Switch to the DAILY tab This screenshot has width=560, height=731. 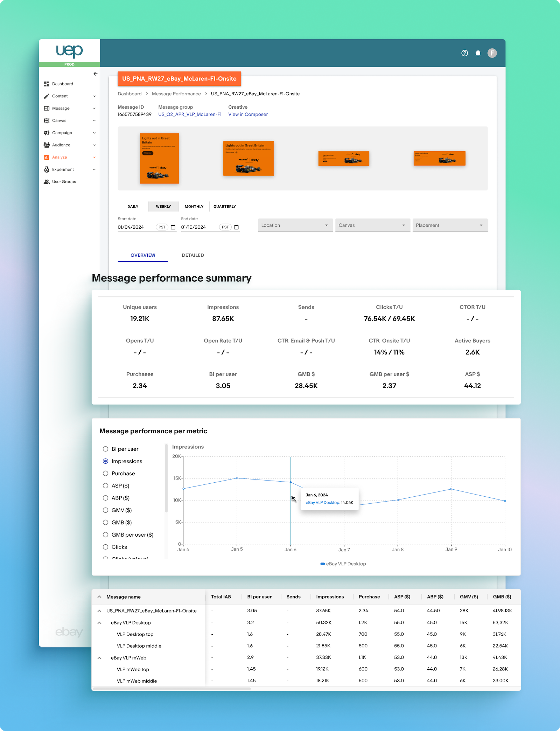coord(133,207)
